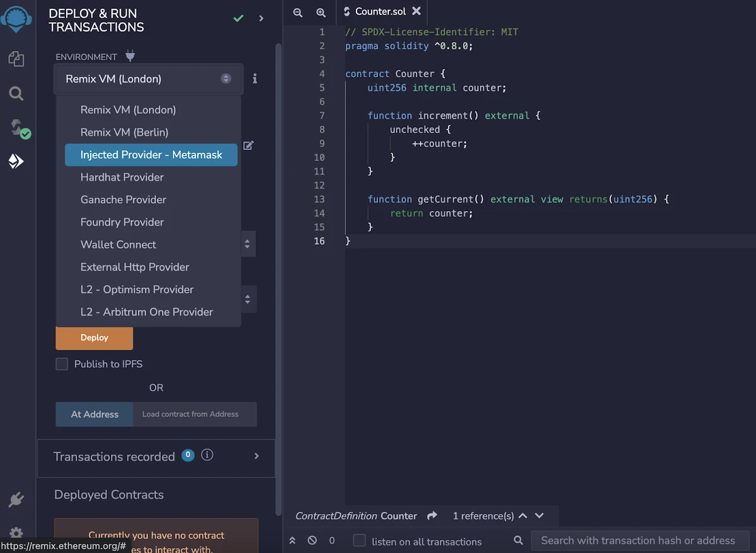Click the Transactions recorded info icon

[x=207, y=455]
